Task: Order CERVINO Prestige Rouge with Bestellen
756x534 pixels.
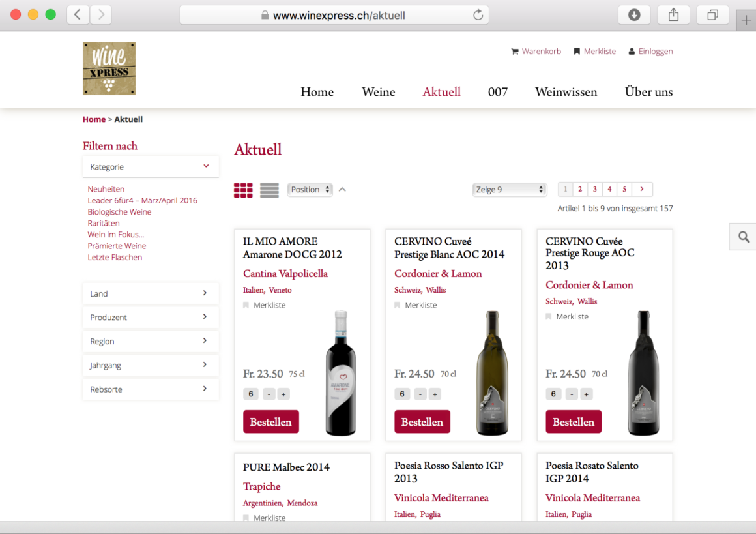Action: 574,422
